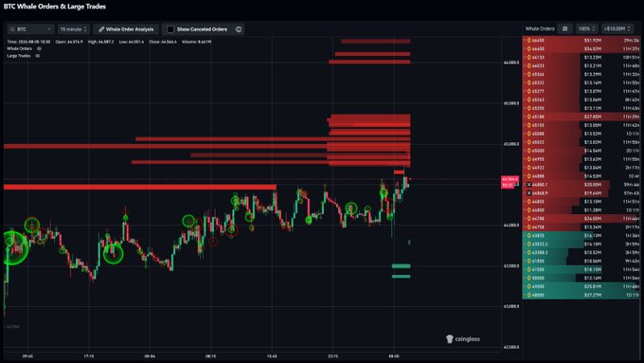Click the X exchange icon on the 64880.1 order
644x363 pixels.
pyautogui.click(x=529, y=185)
